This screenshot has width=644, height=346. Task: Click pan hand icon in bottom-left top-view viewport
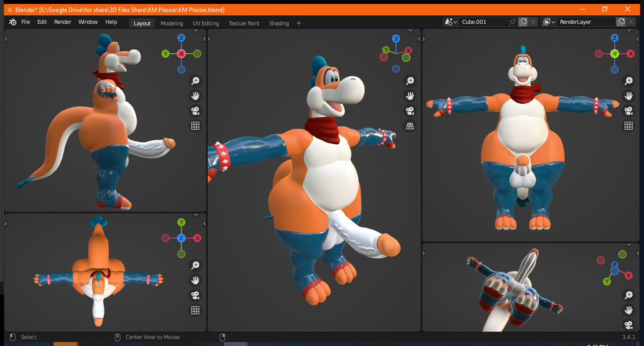click(x=195, y=281)
